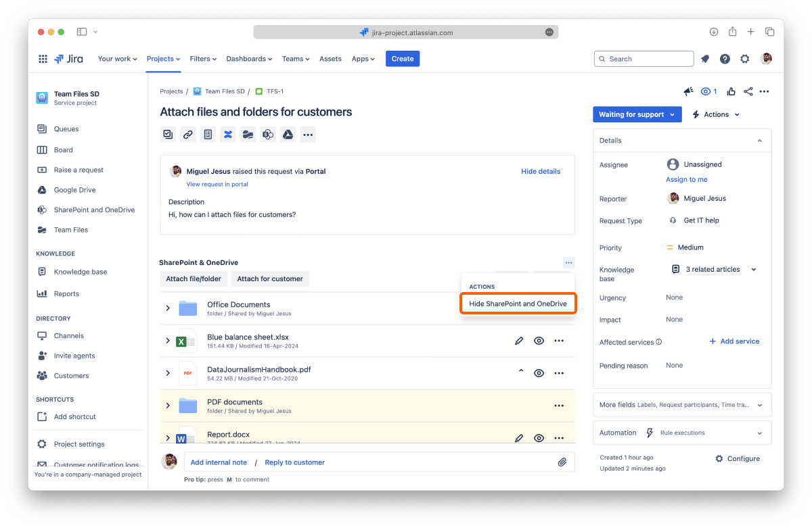Click the thumbs up vote icon

tap(731, 92)
